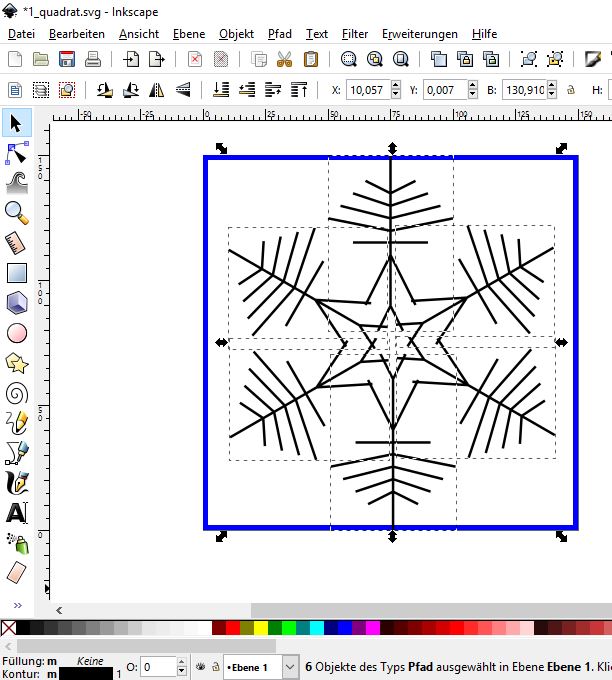
Task: Pick the cyan palette swatch
Action: tap(317, 628)
